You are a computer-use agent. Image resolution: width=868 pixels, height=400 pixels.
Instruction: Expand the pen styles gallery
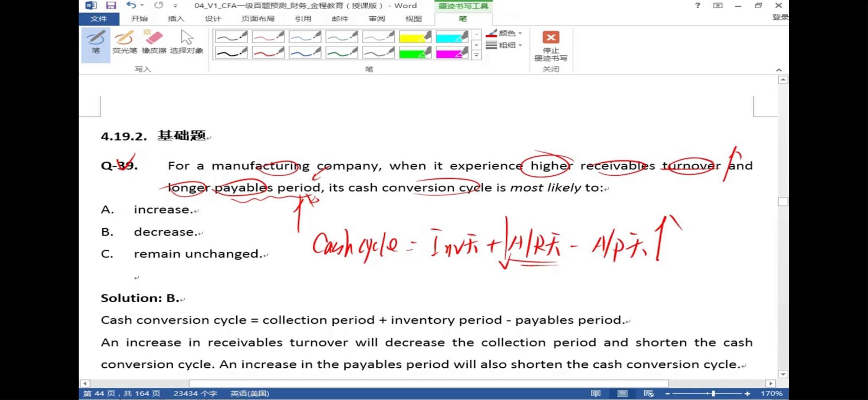(x=477, y=55)
